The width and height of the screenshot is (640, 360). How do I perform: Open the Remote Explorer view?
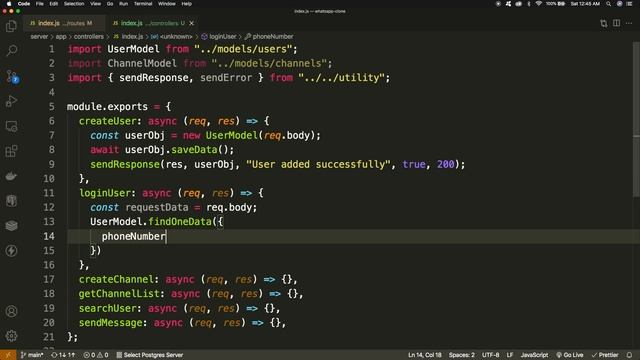point(11,127)
